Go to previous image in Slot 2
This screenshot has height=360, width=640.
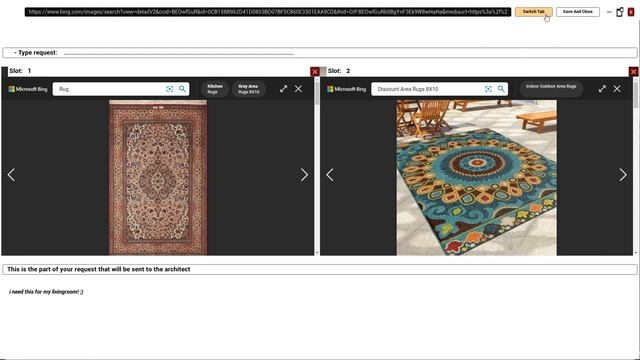tap(330, 175)
